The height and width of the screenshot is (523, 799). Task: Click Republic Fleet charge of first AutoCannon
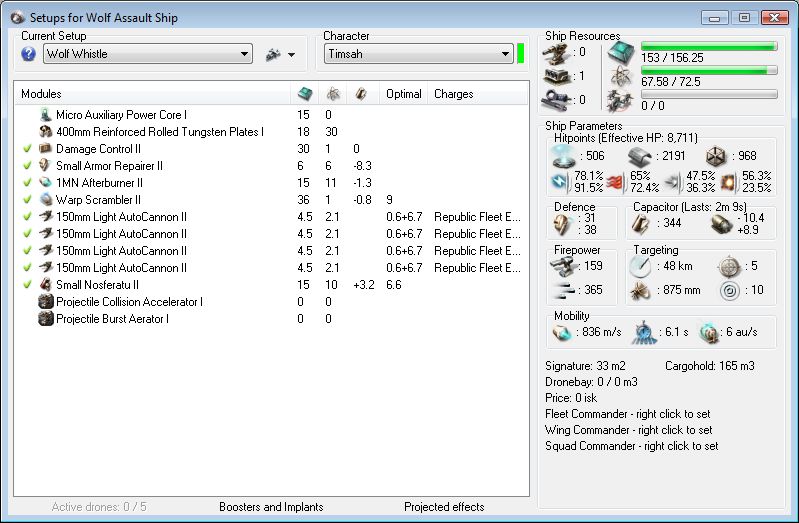pos(477,217)
